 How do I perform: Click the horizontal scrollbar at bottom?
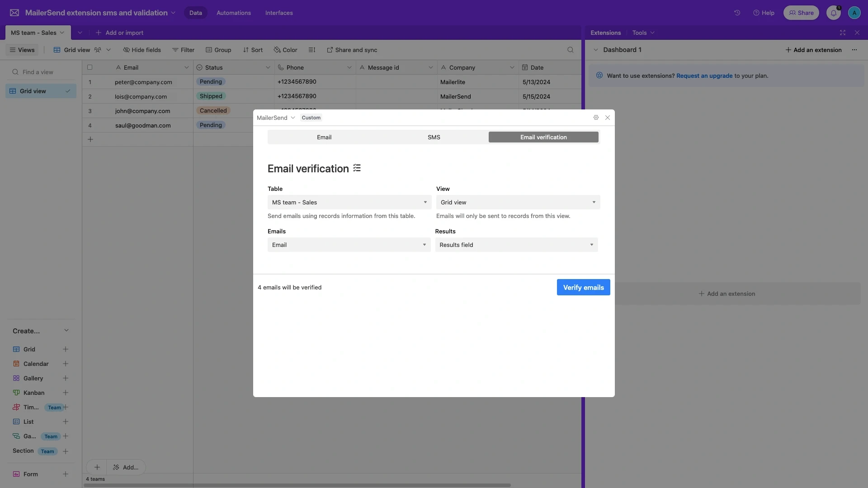coord(297,485)
